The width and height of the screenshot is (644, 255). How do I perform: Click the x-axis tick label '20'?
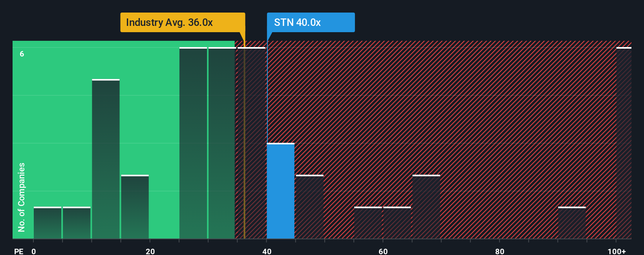tap(150, 251)
